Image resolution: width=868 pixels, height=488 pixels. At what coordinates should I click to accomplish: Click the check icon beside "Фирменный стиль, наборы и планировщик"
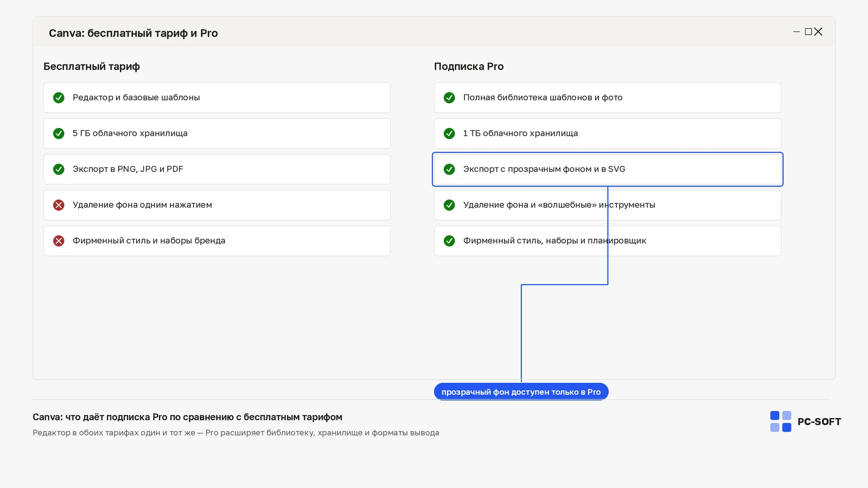click(449, 241)
